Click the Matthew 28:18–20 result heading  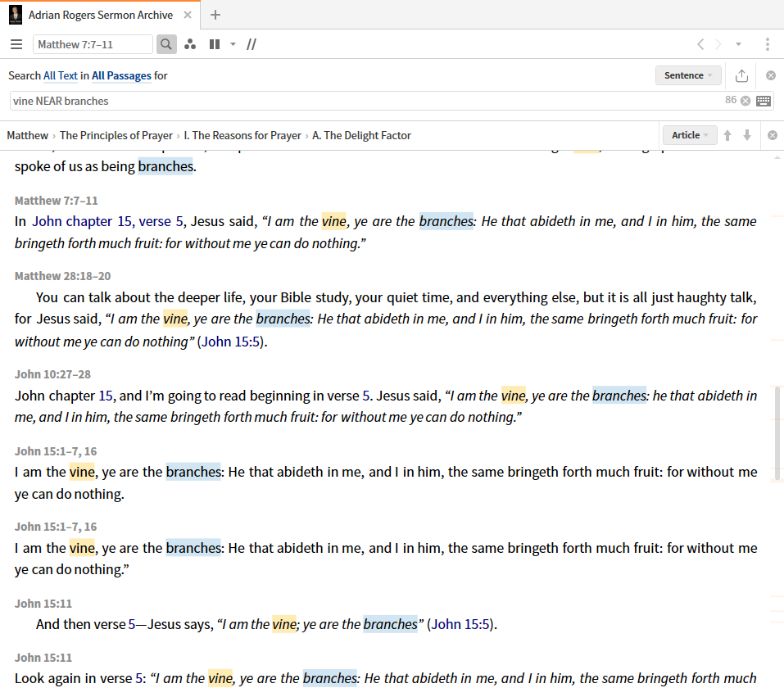(62, 276)
